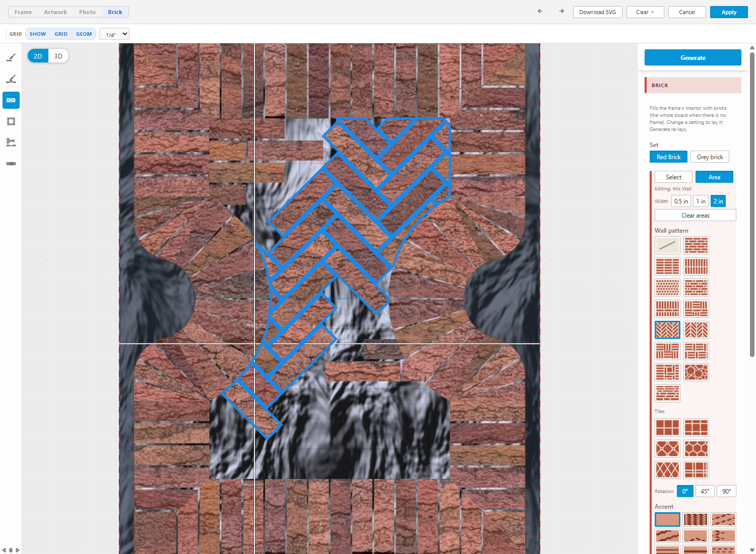756x554 pixels.
Task: Toggle the GEOM snapping option
Action: tap(84, 34)
